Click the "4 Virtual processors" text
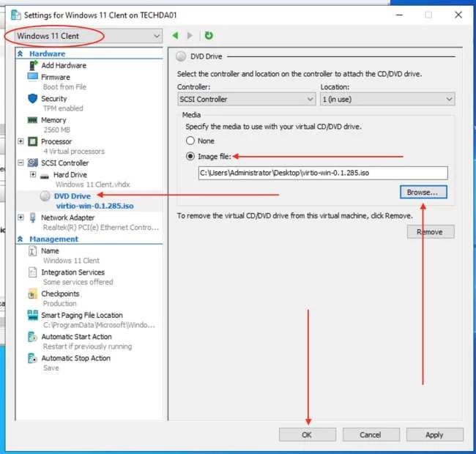 pos(74,151)
